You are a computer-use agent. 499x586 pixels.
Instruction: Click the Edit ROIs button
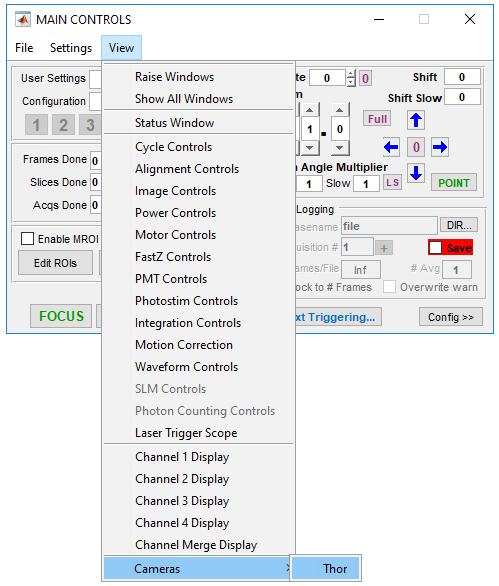(55, 263)
